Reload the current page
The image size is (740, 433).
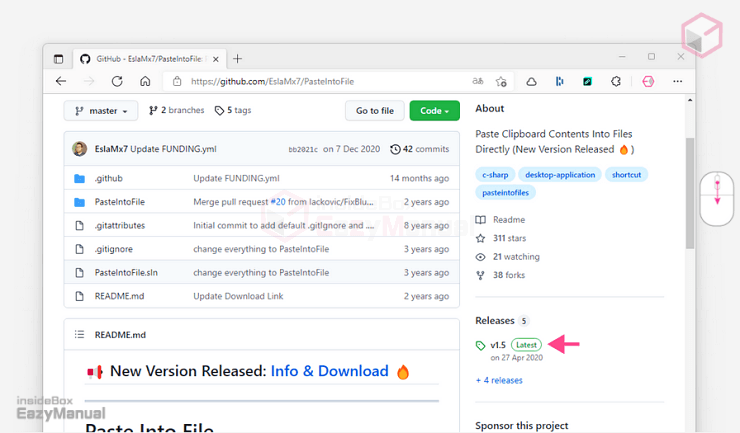tap(117, 81)
